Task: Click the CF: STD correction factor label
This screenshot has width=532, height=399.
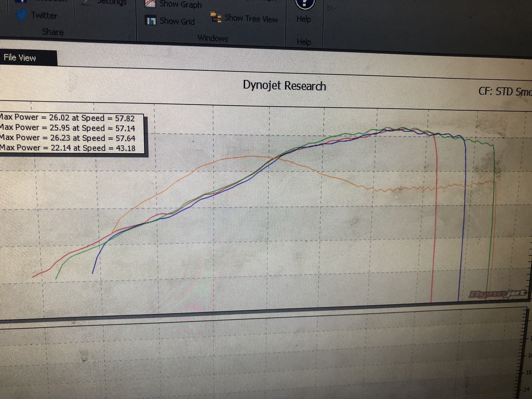Action: [x=505, y=92]
